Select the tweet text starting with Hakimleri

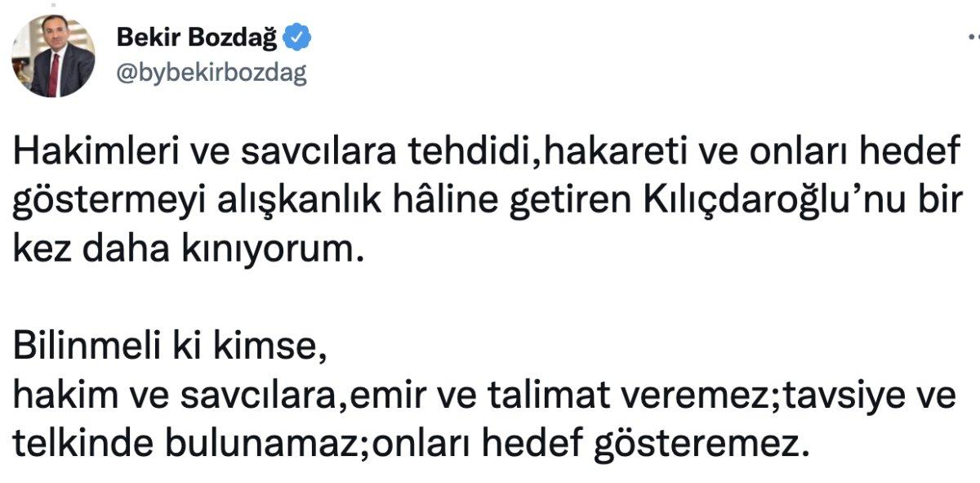point(82,150)
